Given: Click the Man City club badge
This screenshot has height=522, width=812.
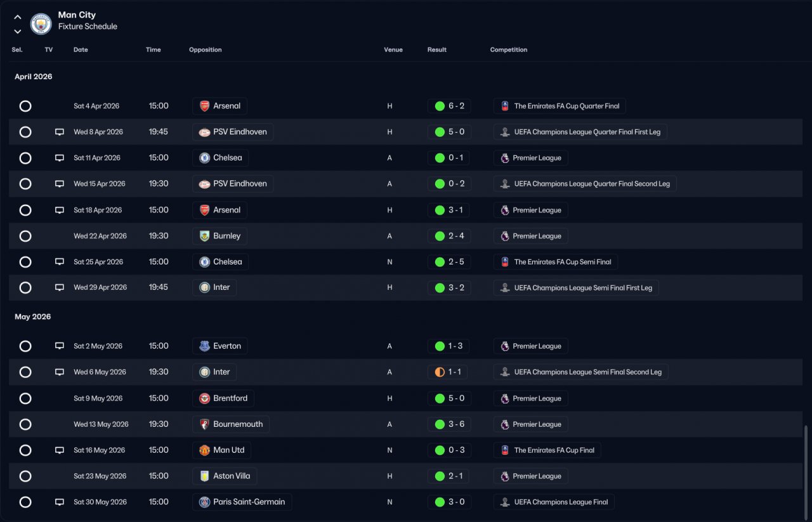Looking at the screenshot, I should [x=41, y=23].
